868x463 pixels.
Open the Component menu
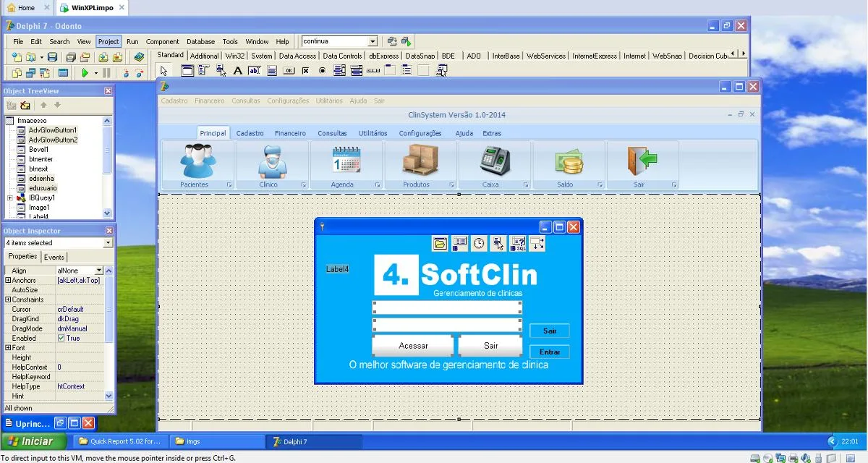coord(162,41)
